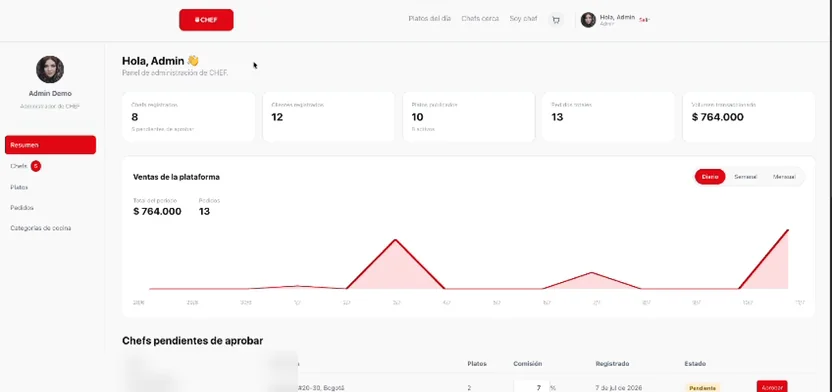
Task: Open the Soy chef link
Action: [523, 19]
